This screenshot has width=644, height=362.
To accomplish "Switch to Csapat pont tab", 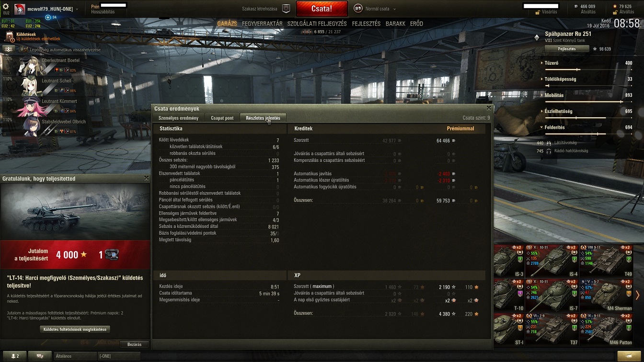I will (x=222, y=118).
